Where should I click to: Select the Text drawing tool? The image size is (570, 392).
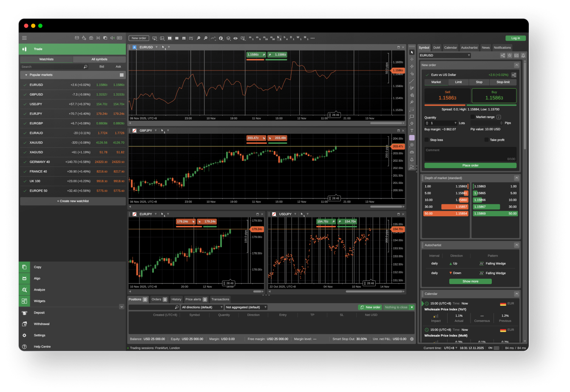[x=411, y=130]
